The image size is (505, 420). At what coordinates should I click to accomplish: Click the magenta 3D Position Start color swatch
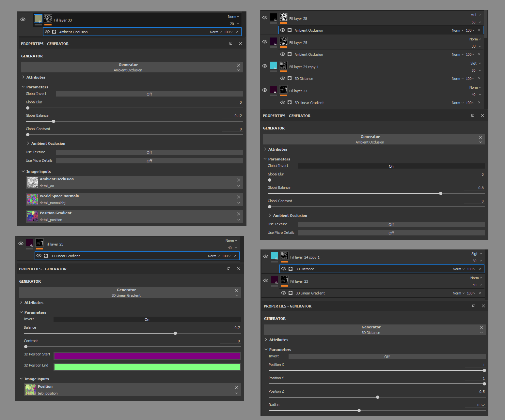(147, 355)
